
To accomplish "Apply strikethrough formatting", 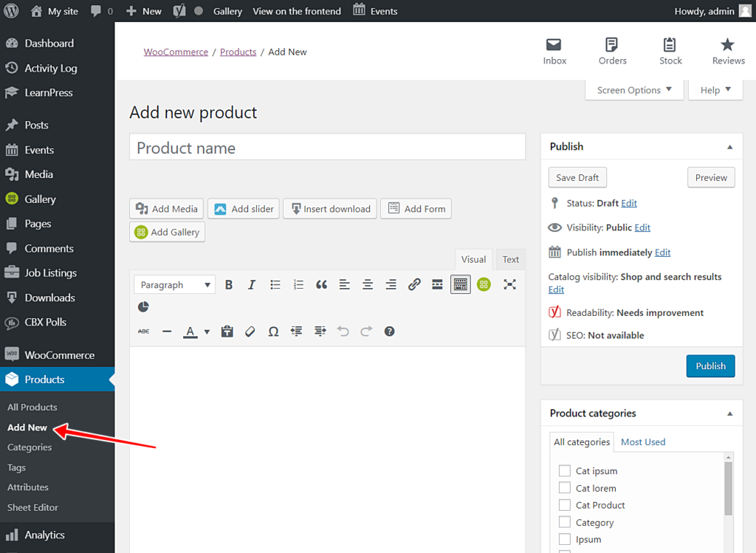I will tap(143, 331).
